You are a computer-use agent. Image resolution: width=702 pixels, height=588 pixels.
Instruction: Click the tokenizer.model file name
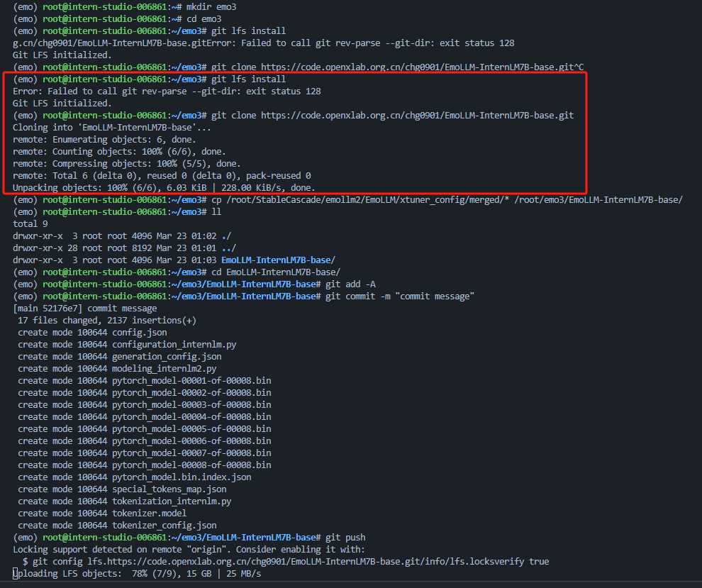[149, 513]
